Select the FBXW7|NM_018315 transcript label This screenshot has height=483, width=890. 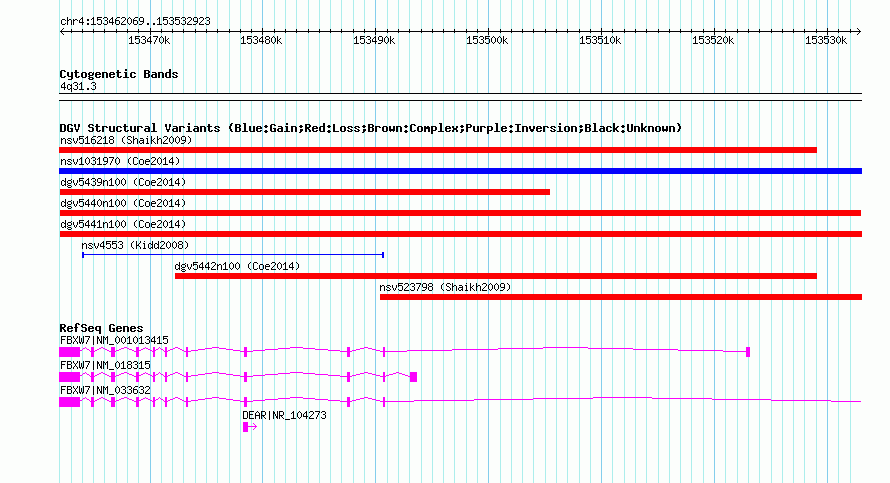[105, 366]
